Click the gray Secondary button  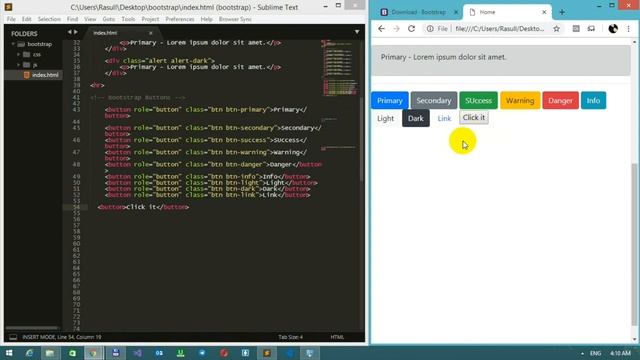[434, 100]
